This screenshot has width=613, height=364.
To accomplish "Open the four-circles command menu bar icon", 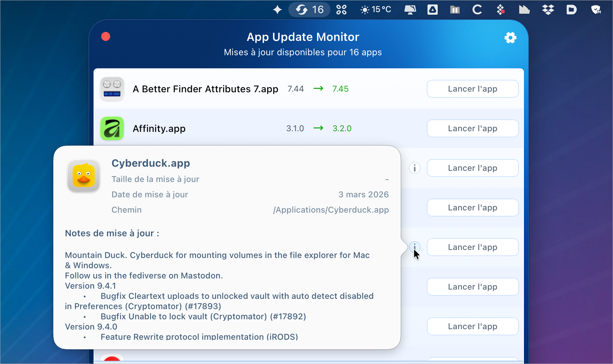I will (341, 10).
